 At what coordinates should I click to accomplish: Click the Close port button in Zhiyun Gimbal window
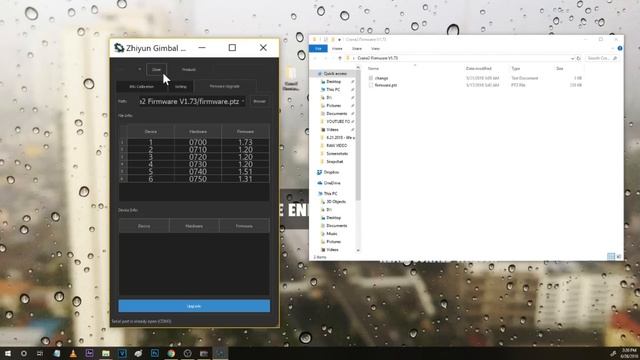click(x=156, y=69)
